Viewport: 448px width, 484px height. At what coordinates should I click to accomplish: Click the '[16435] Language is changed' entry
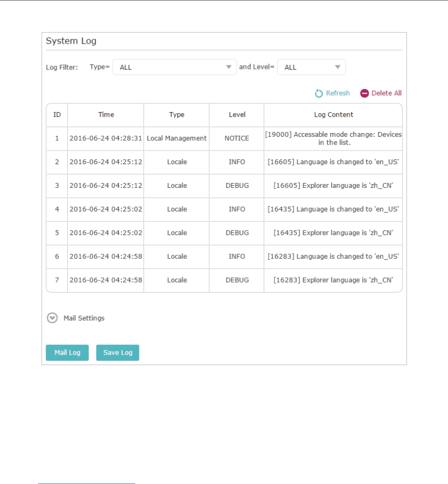tap(333, 209)
